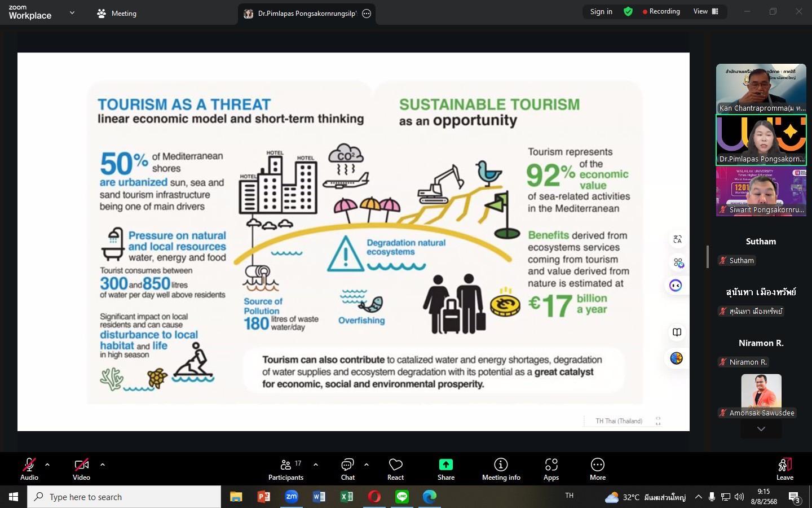812x508 pixels.
Task: Expand video settings arrow next to Video
Action: (103, 465)
